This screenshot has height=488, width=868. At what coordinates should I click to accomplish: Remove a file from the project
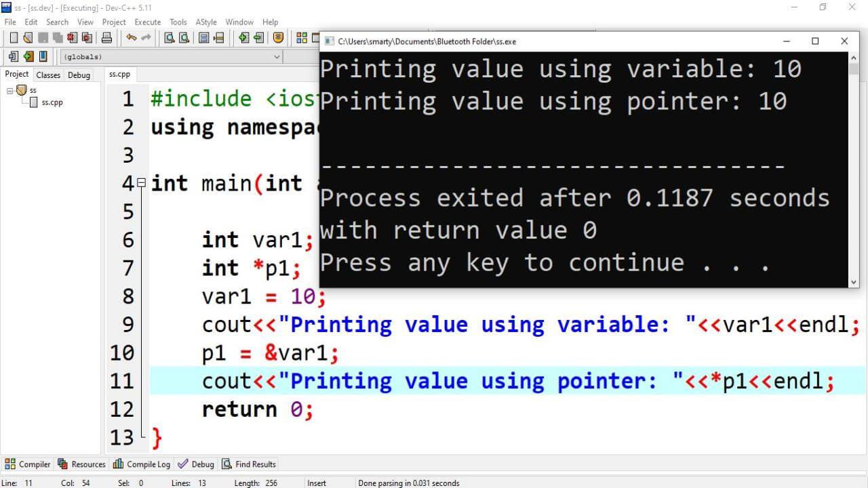click(x=259, y=38)
